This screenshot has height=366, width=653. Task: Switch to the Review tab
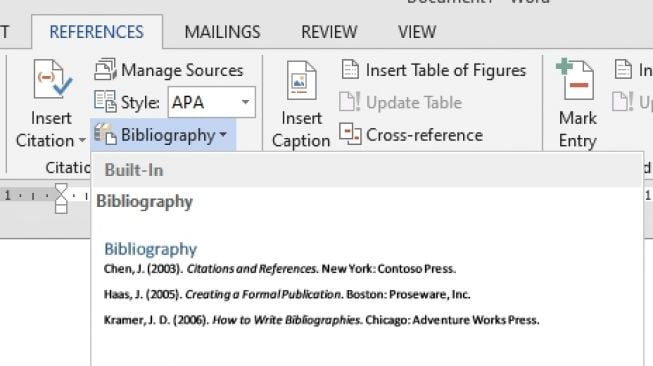(x=329, y=32)
